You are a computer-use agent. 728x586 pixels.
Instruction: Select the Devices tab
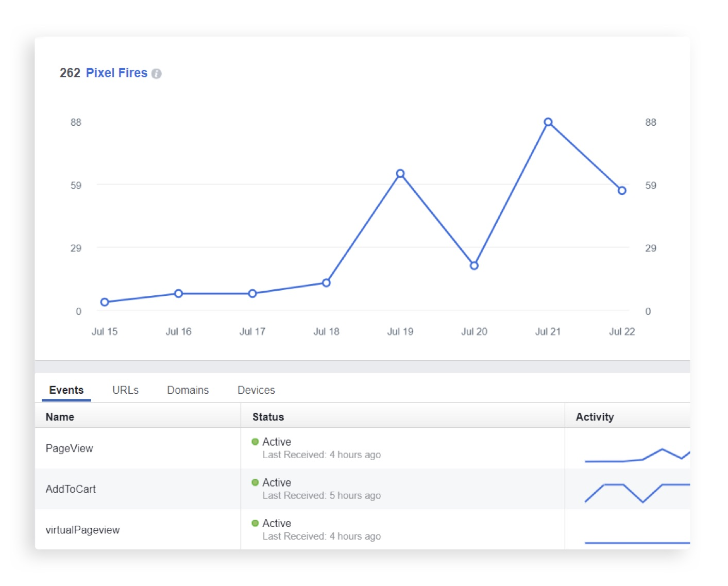(256, 390)
